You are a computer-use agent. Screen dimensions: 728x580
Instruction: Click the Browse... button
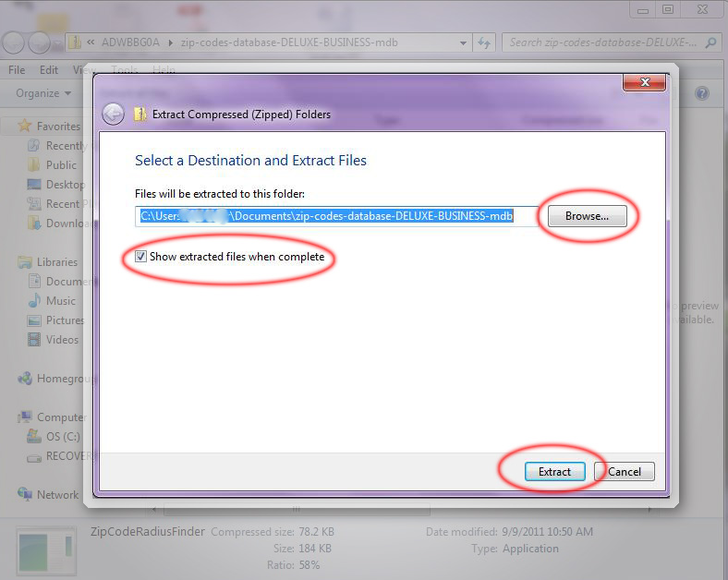(587, 216)
